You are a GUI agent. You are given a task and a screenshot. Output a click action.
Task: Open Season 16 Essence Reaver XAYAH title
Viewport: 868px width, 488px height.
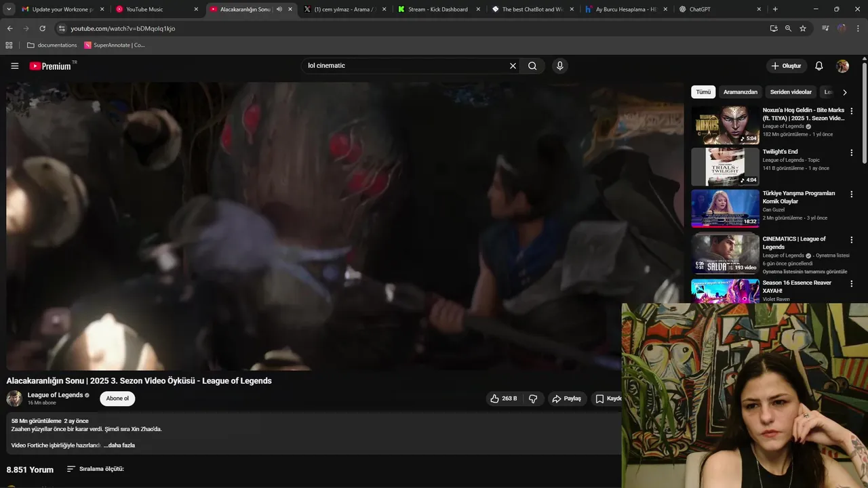pos(797,287)
